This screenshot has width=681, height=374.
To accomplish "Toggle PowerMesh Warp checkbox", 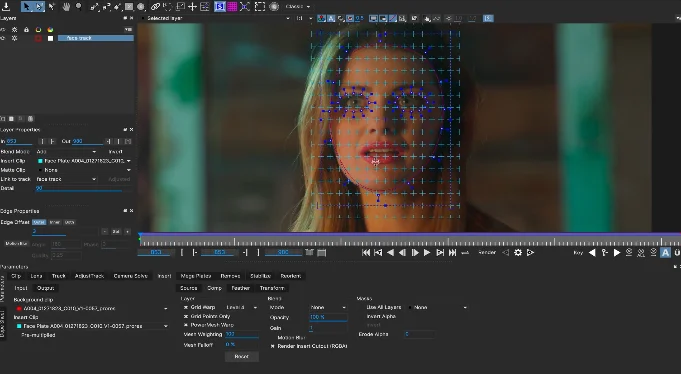I will (186, 325).
